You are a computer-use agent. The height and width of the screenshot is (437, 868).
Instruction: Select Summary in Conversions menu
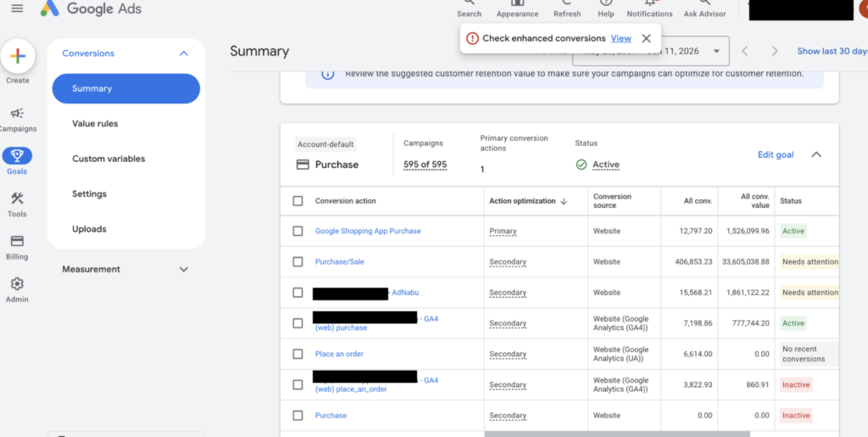(126, 88)
